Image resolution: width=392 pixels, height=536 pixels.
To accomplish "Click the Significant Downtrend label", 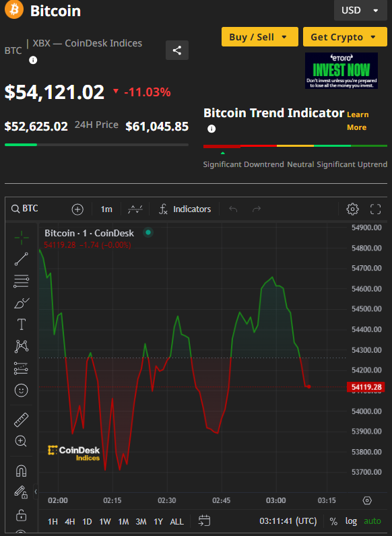I will tap(244, 164).
